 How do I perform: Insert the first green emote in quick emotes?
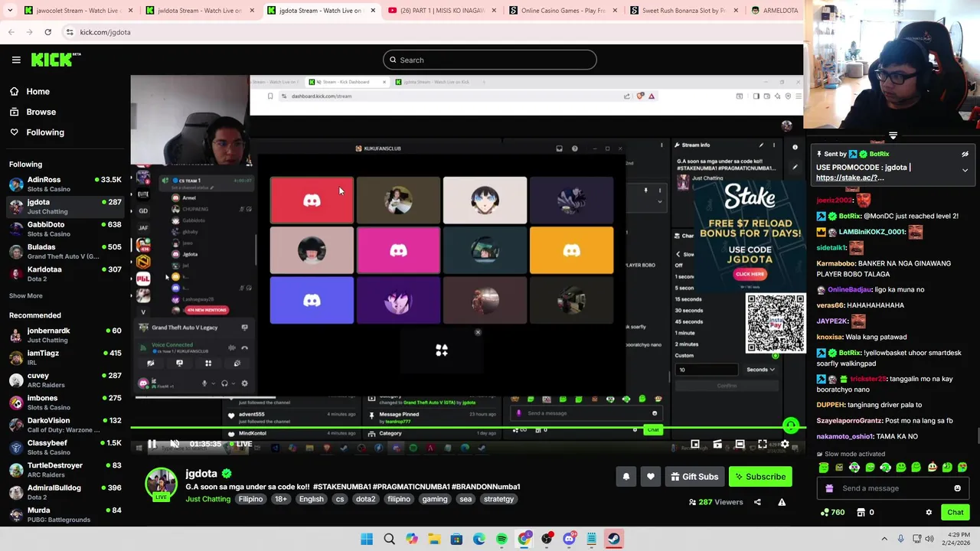(x=824, y=468)
